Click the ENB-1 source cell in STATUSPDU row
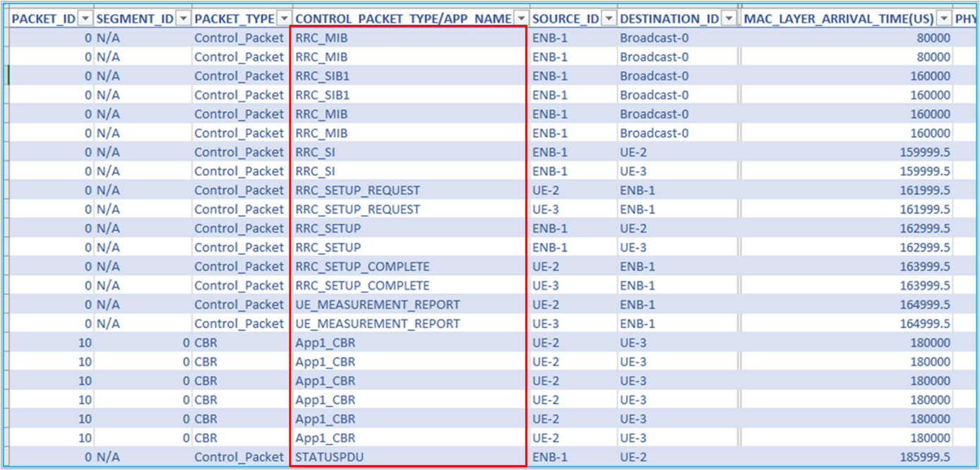Image resolution: width=980 pixels, height=470 pixels. (x=549, y=457)
